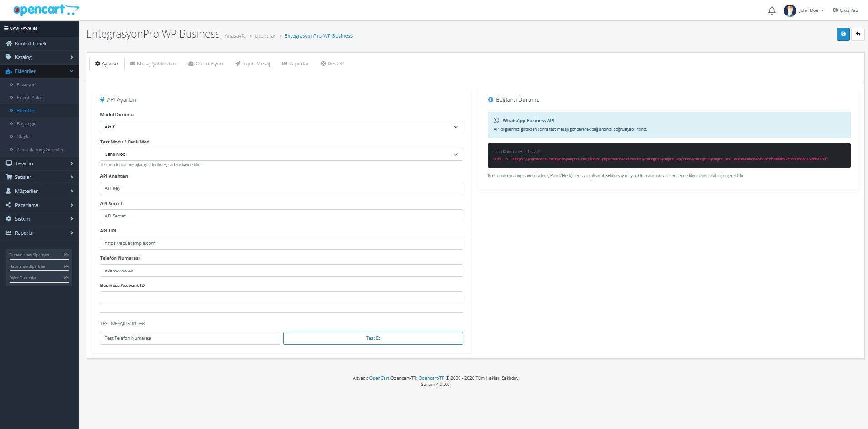Click the notifications bell icon
Viewport: 868px width, 429px height.
tap(772, 10)
